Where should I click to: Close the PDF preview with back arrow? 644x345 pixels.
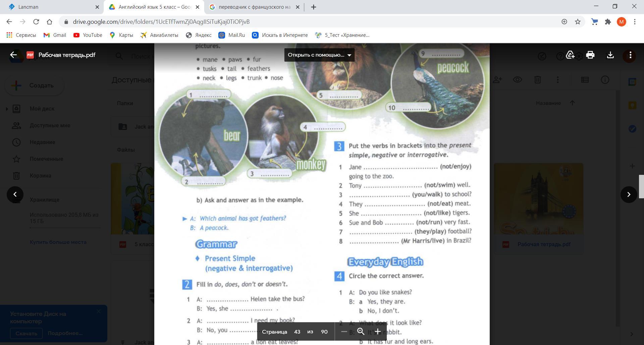pyautogui.click(x=13, y=55)
